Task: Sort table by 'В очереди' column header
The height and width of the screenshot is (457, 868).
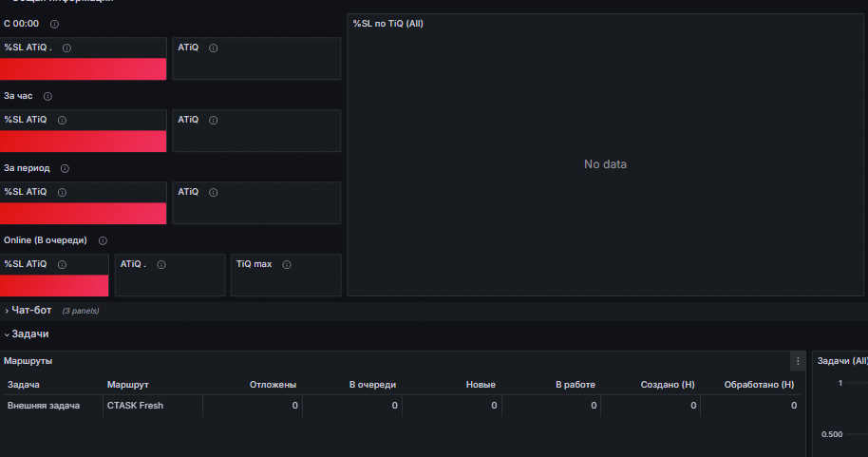Action: (372, 385)
